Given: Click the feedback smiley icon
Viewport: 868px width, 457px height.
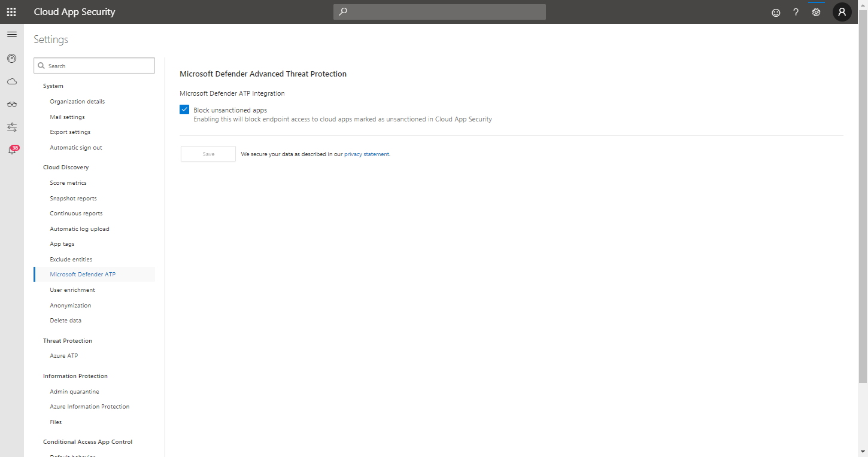Looking at the screenshot, I should (x=776, y=12).
